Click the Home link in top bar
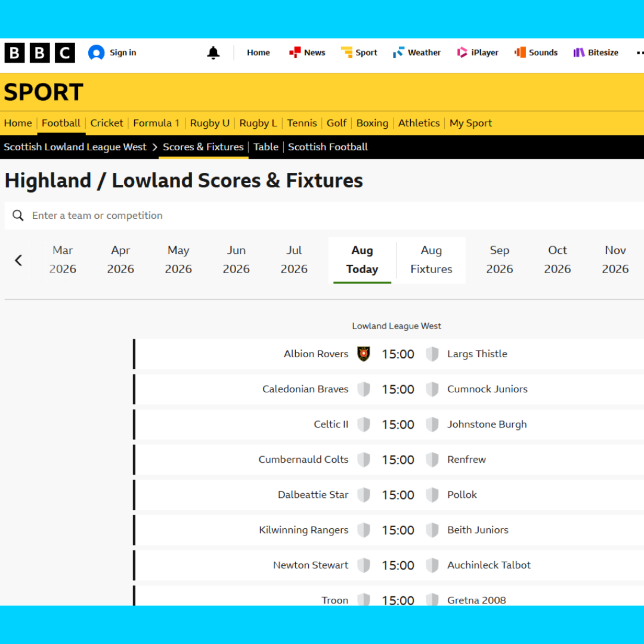644x644 pixels. pos(258,53)
